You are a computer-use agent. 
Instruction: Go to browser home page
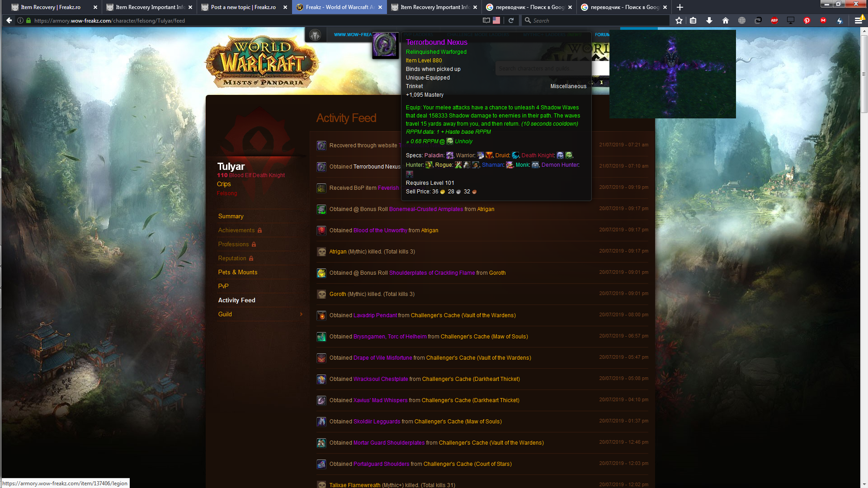[x=726, y=20]
